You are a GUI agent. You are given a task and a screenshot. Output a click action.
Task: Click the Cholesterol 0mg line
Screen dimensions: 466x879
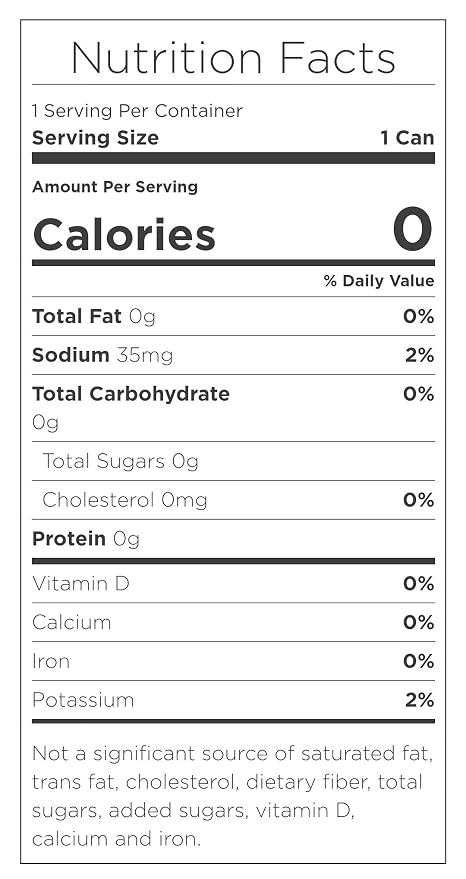coord(124,500)
